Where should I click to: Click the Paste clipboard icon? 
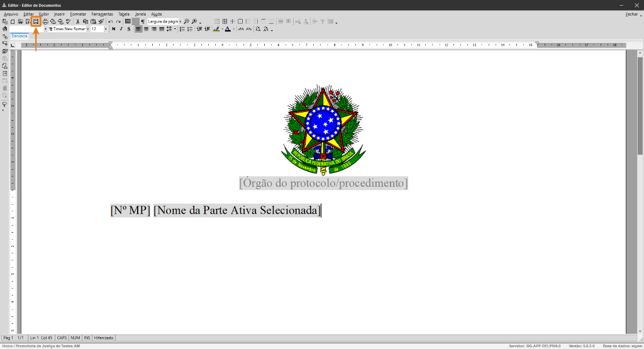click(93, 21)
